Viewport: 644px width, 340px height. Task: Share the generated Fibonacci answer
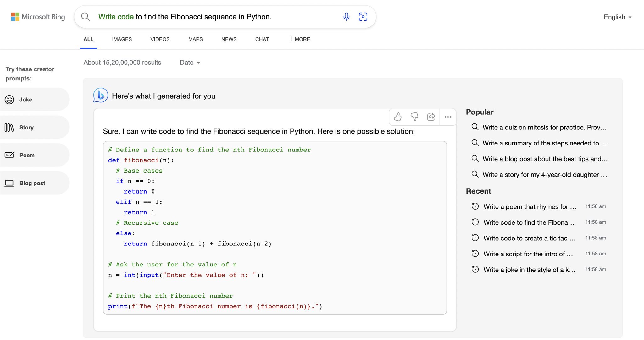pyautogui.click(x=431, y=117)
